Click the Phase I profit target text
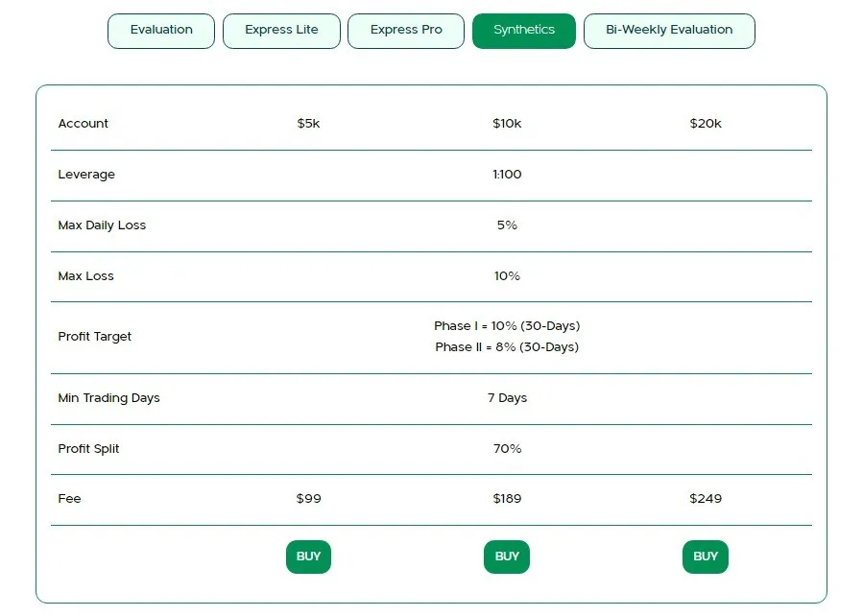 [x=507, y=326]
